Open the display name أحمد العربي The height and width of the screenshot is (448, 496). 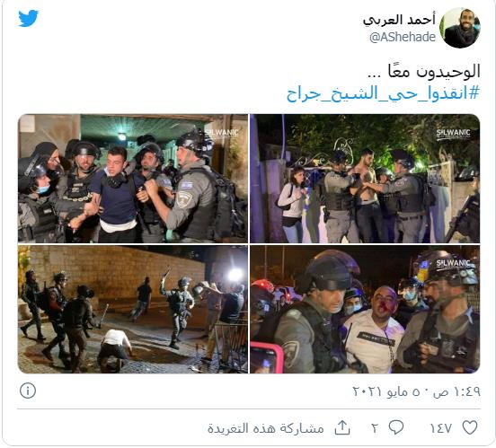coord(400,21)
